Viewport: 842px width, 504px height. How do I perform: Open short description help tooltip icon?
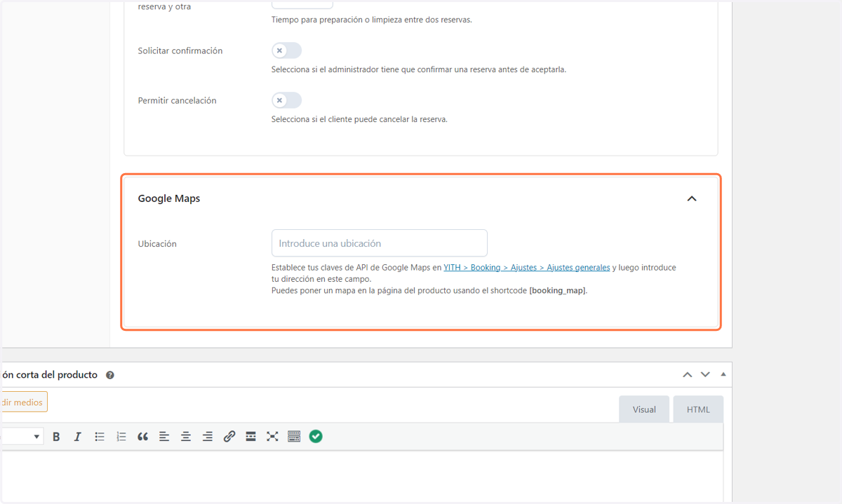pos(110,375)
